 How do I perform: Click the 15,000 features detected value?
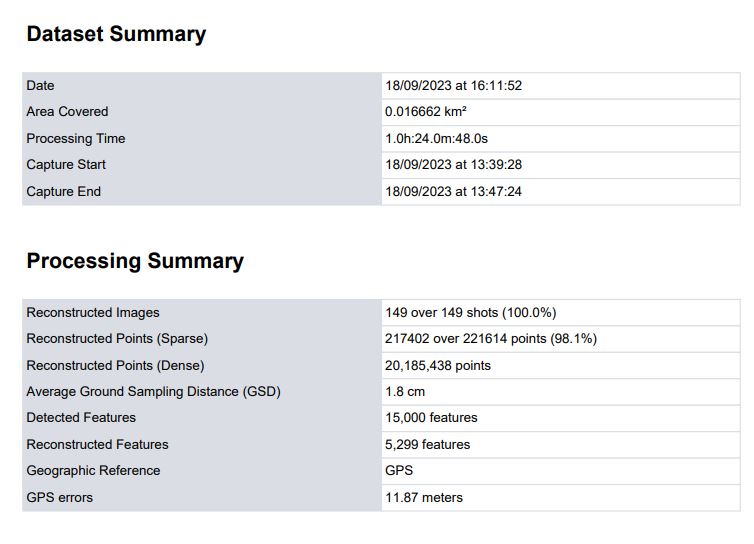431,418
